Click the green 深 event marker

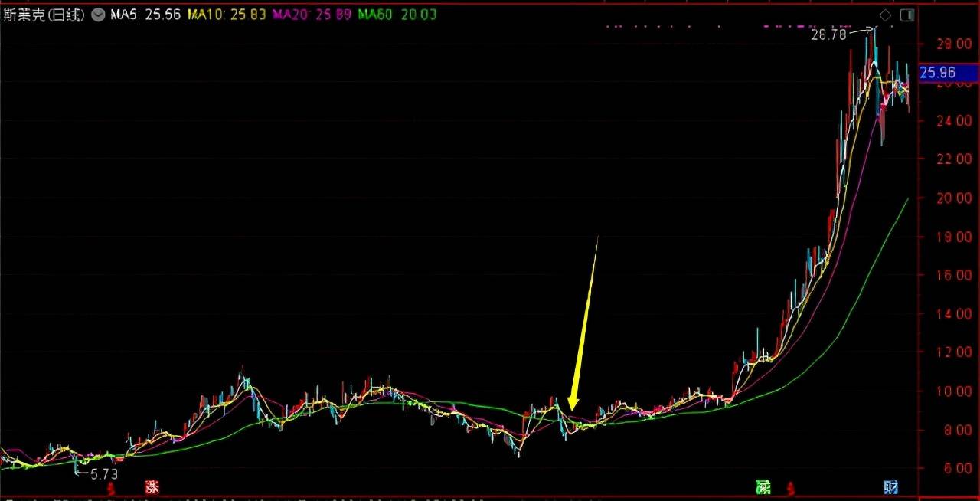763,486
